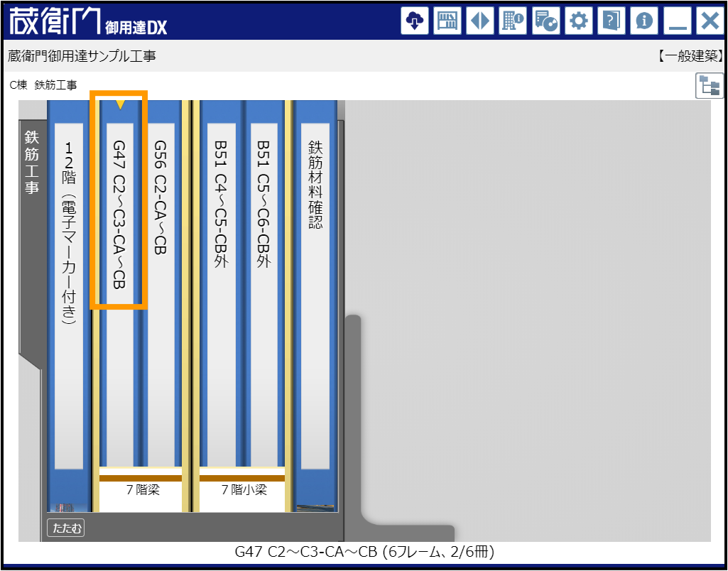Viewport: 728px width, 571px height.
Task: Click the 7階小梁 box label
Action: pos(242,490)
